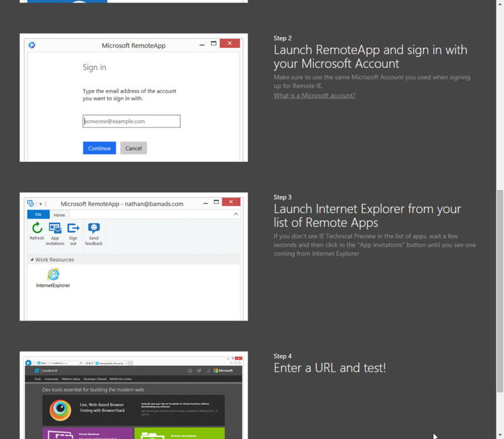Click the green Browser Screenshots tile

coord(180,433)
